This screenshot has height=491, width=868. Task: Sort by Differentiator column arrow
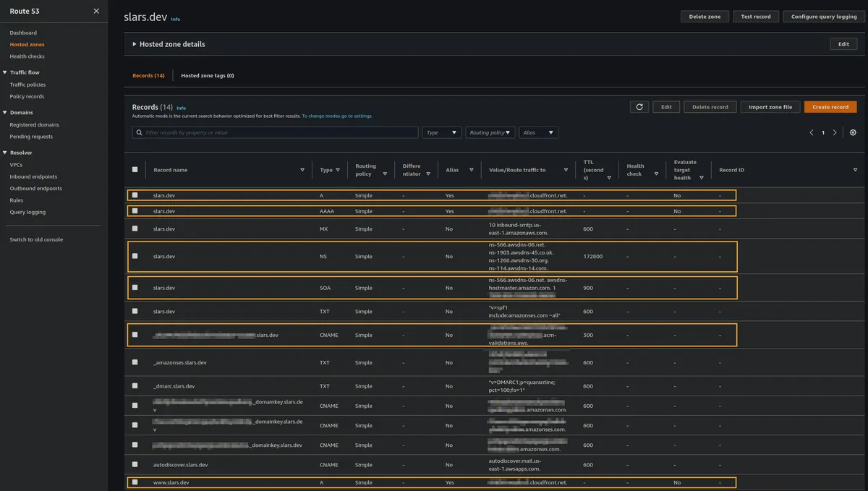point(428,174)
